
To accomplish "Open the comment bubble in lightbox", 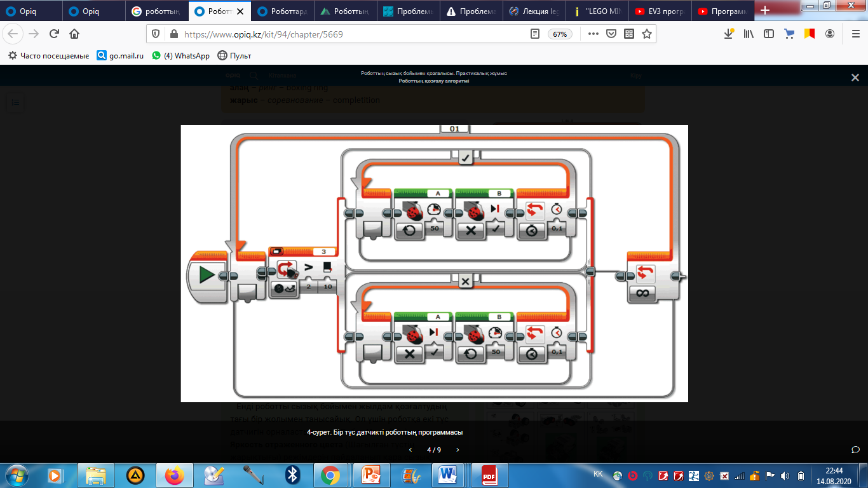I will pyautogui.click(x=855, y=450).
